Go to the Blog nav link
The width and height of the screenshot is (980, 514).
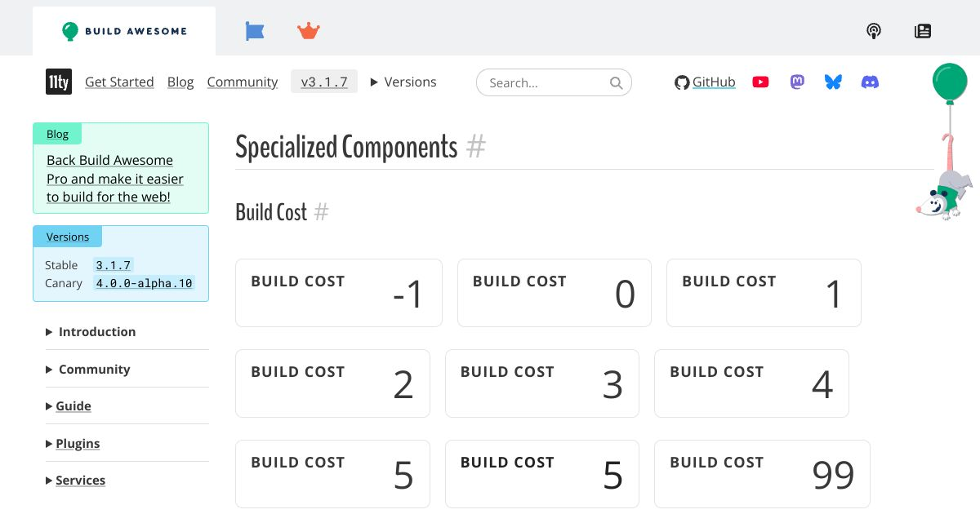180,82
